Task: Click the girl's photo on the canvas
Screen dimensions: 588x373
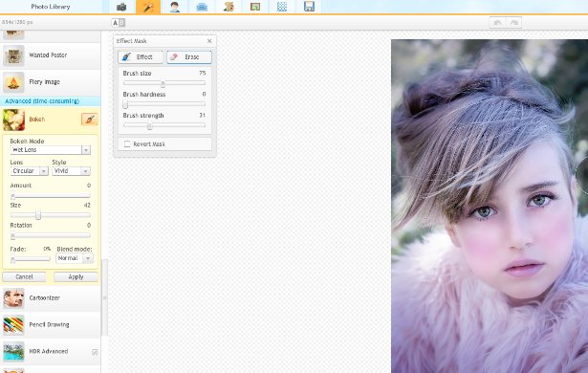Action: 490,207
